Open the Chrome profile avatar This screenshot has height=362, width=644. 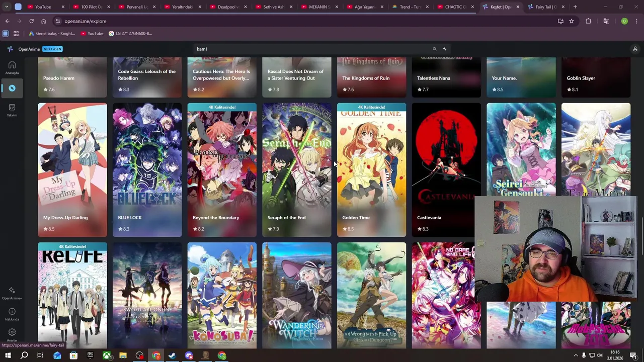(x=624, y=21)
